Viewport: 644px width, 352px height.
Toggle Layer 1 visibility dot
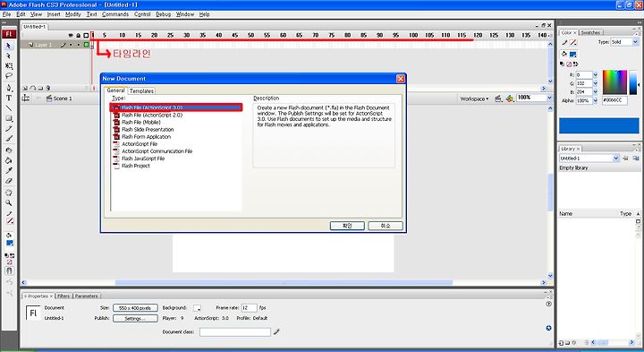[71, 45]
